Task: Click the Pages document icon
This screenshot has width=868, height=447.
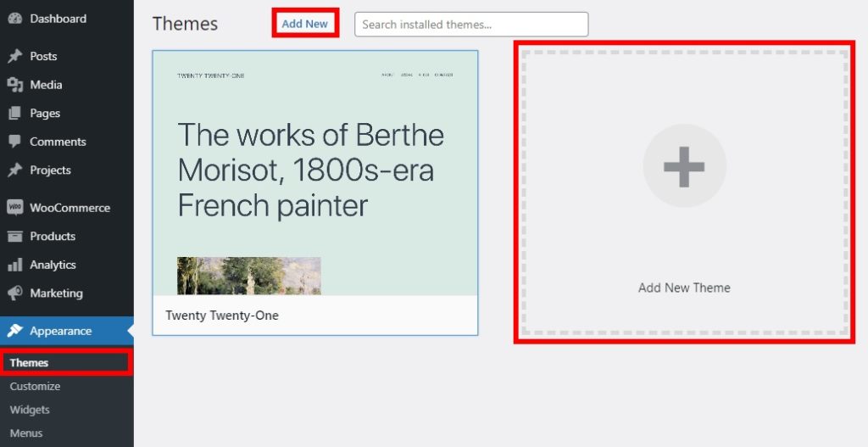Action: [15, 113]
